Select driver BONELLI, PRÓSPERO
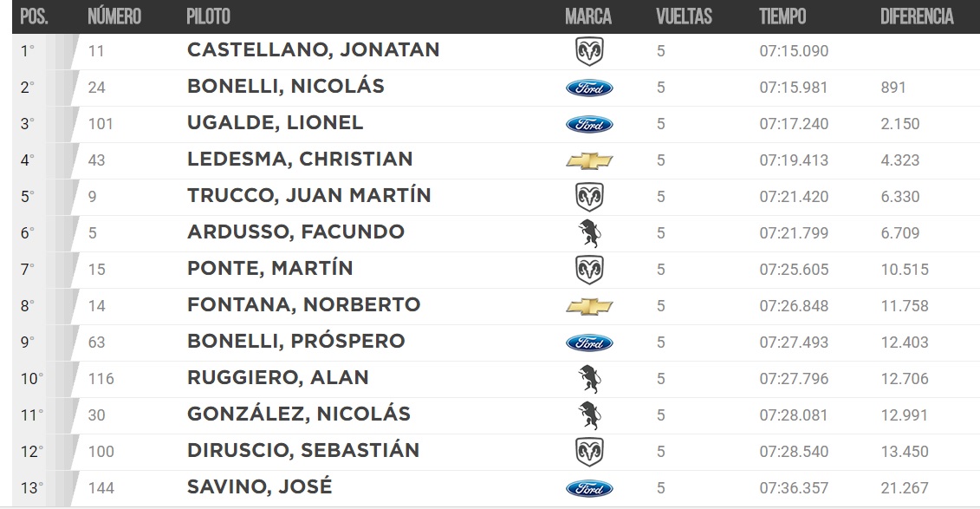 pos(296,341)
